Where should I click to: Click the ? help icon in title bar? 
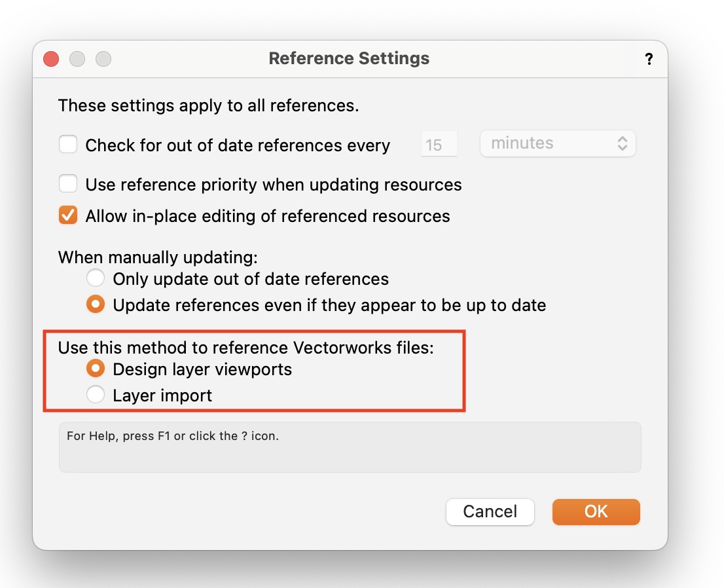pos(648,60)
